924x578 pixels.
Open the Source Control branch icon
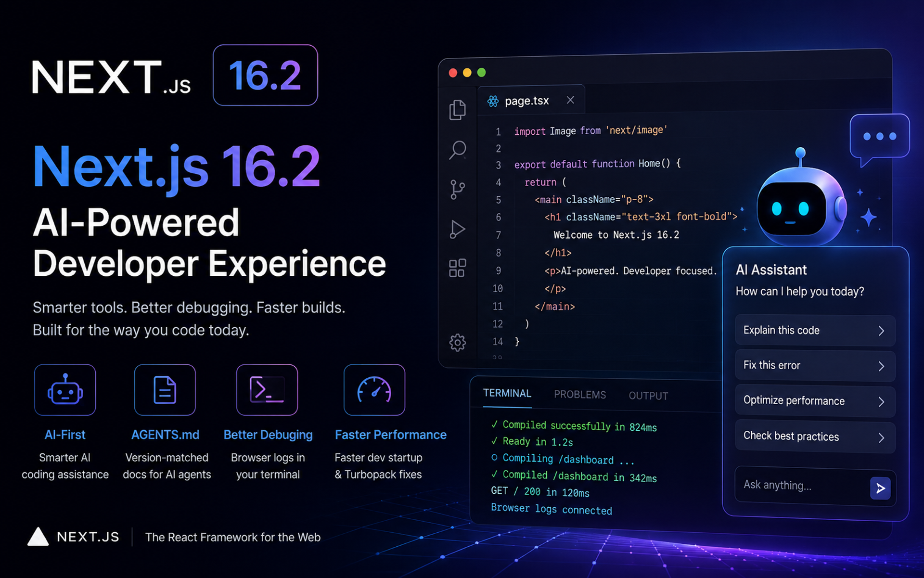point(457,190)
